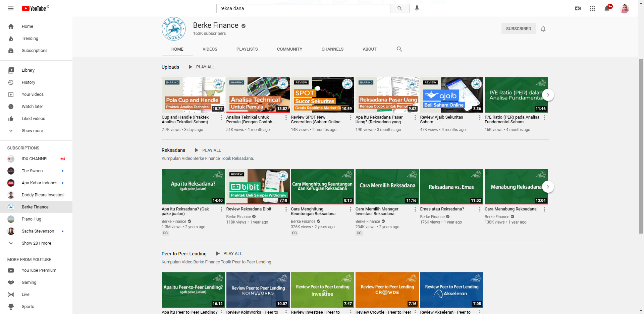Open Live in sidebar

(x=36, y=295)
